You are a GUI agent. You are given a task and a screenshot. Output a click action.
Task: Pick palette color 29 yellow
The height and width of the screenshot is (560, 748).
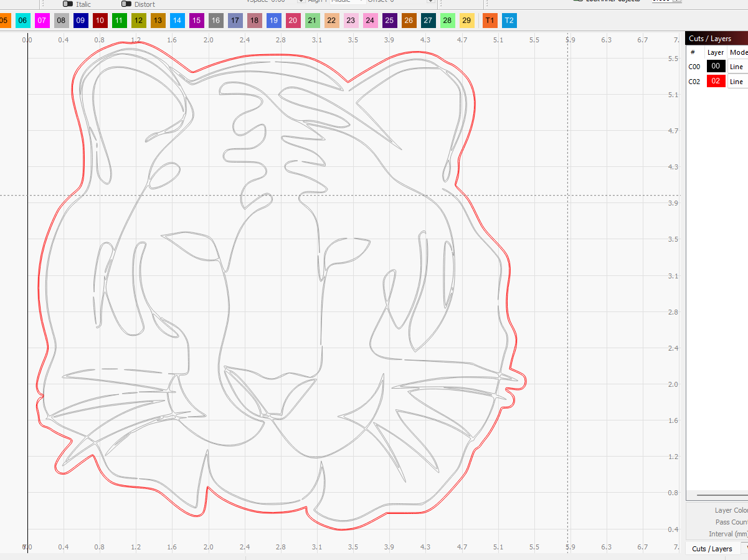pos(466,21)
